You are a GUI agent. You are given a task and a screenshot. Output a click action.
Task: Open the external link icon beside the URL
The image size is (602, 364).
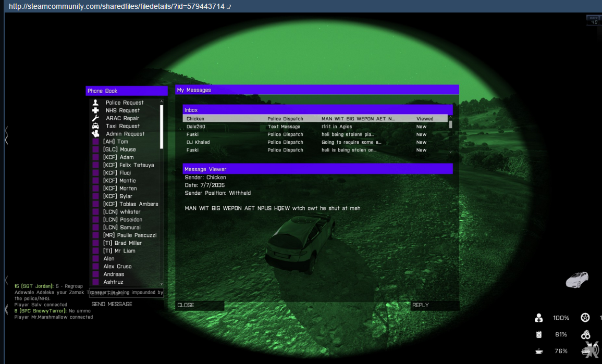229,7
